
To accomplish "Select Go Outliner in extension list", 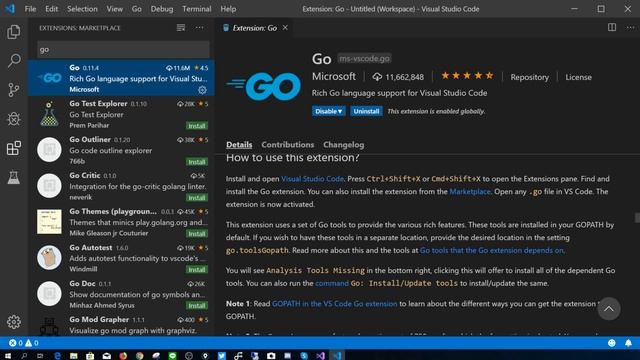I will [121, 150].
